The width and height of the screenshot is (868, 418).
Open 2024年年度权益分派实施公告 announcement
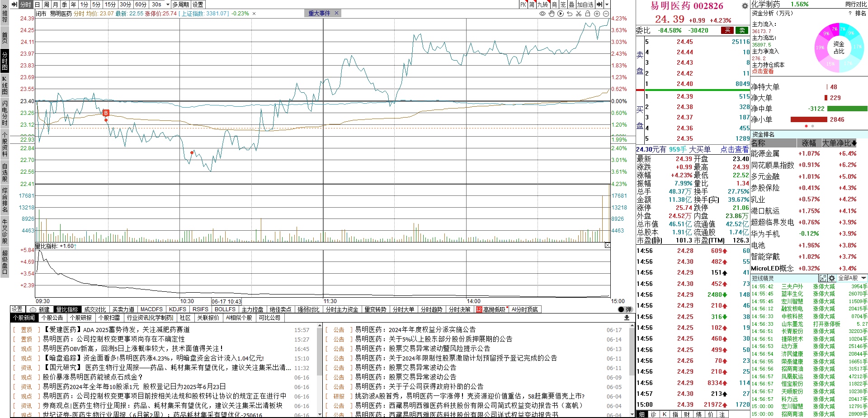pyautogui.click(x=415, y=330)
